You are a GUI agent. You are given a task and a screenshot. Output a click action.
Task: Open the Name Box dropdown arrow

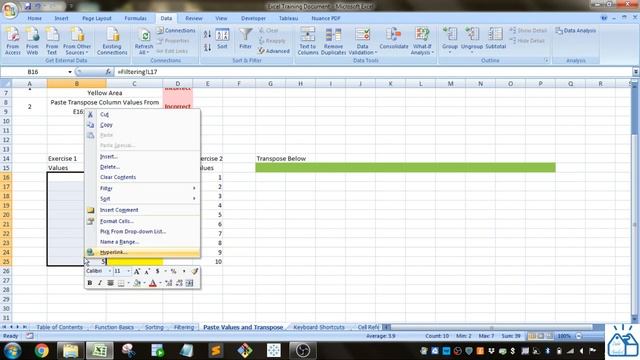70,72
